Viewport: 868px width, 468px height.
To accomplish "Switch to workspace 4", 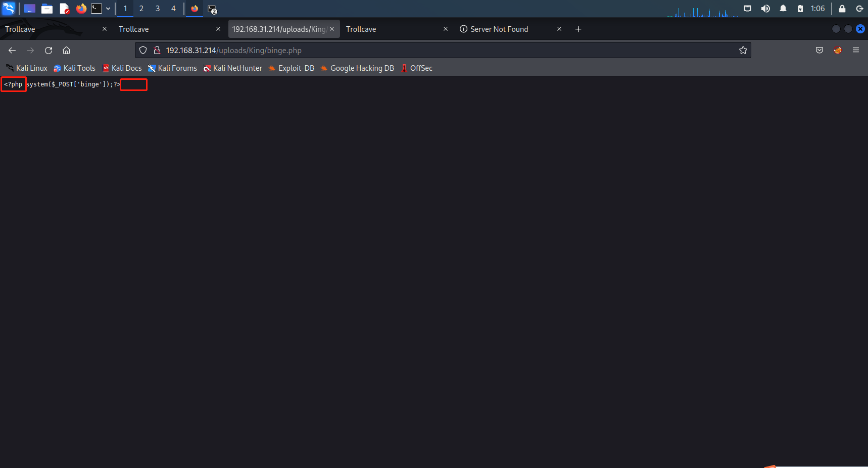I will click(173, 9).
